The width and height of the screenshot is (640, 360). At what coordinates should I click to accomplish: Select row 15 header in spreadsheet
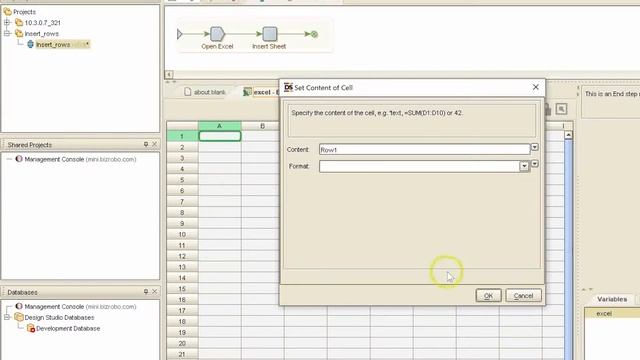click(x=182, y=289)
